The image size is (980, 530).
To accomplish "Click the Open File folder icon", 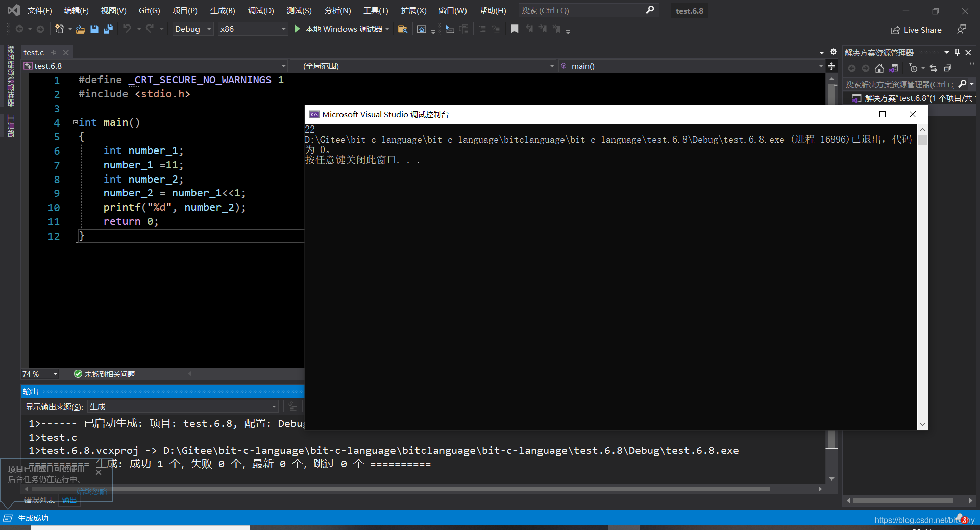I will pyautogui.click(x=80, y=30).
